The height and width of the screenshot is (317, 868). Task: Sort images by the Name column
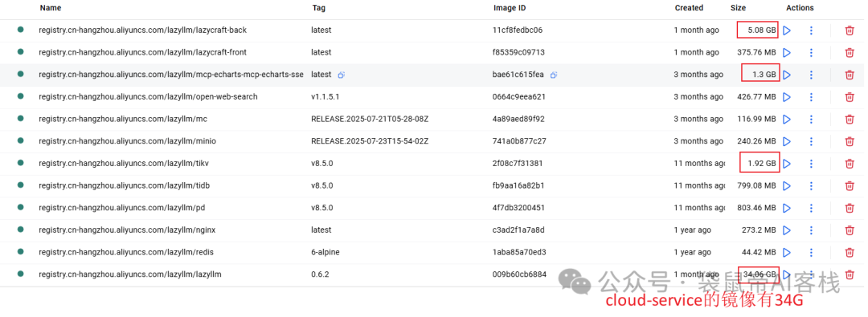coord(51,8)
